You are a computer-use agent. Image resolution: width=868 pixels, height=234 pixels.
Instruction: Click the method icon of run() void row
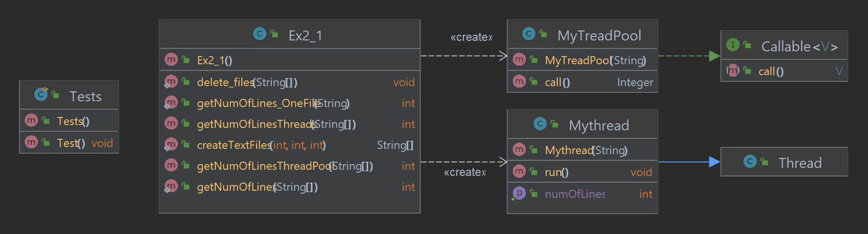519,171
